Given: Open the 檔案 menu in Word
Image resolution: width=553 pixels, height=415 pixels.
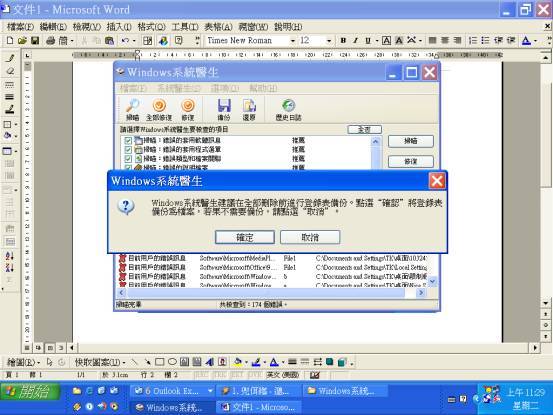Looking at the screenshot, I should point(20,27).
